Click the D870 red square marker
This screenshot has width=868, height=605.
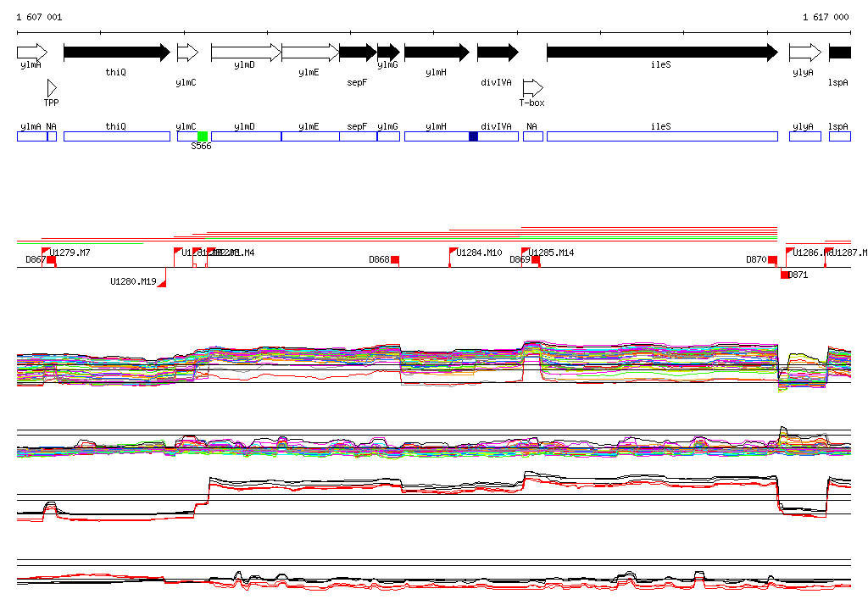tap(772, 260)
